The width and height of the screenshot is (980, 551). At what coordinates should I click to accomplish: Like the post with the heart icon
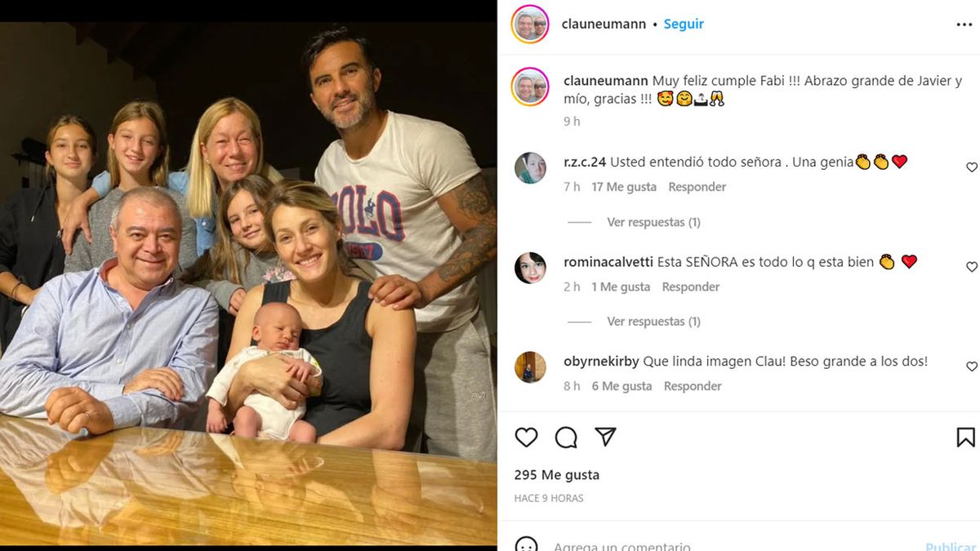click(527, 438)
